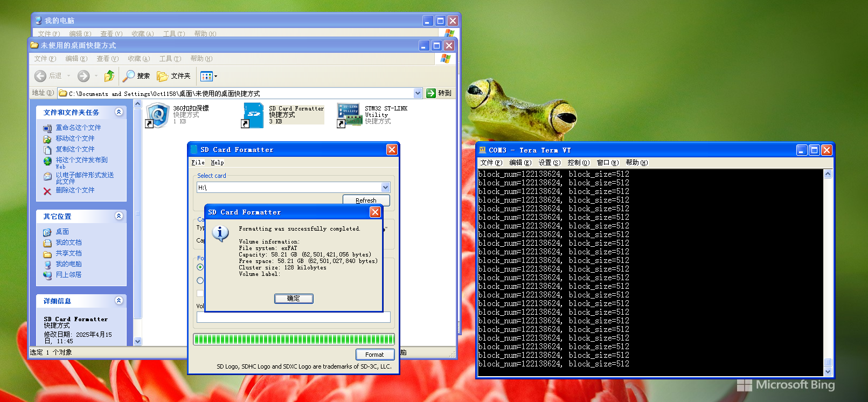Open the 搜索 search tool in Explorer
Screen dimensions: 868x402
coord(136,76)
